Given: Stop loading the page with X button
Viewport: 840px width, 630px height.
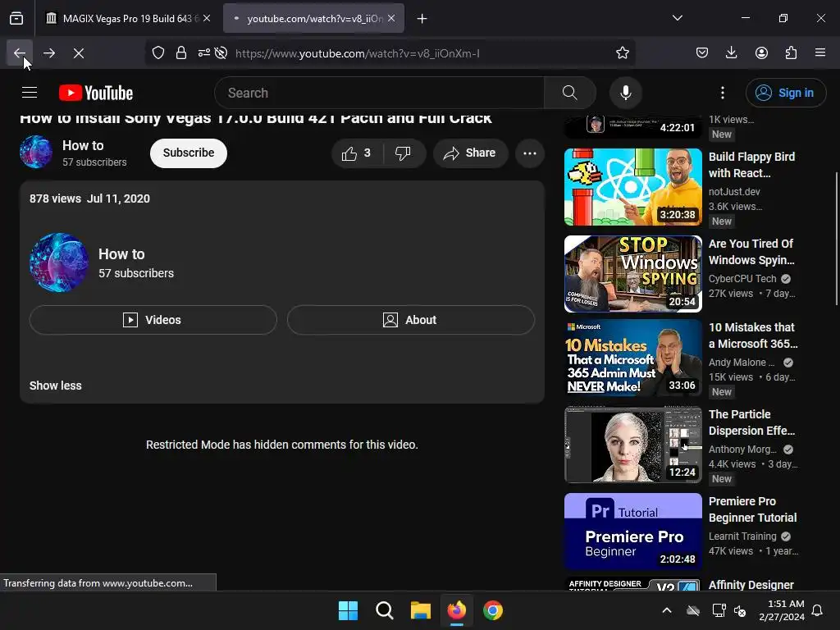Looking at the screenshot, I should (x=79, y=53).
